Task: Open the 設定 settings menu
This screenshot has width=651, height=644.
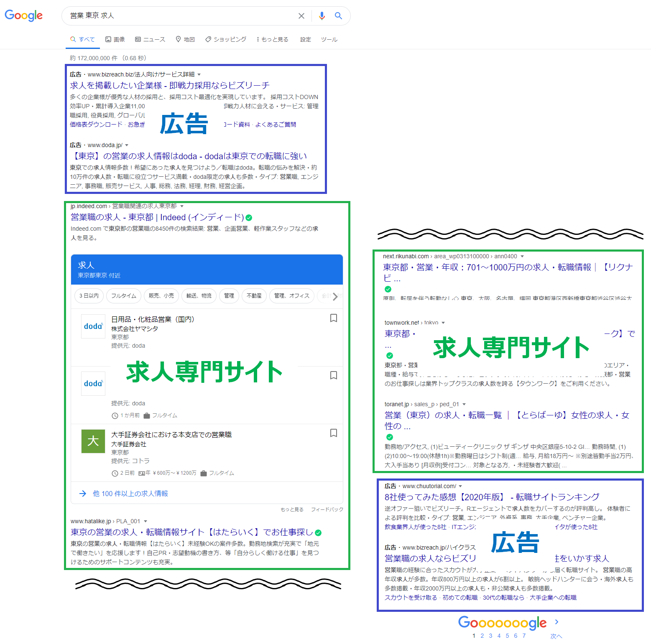Action: tap(306, 39)
